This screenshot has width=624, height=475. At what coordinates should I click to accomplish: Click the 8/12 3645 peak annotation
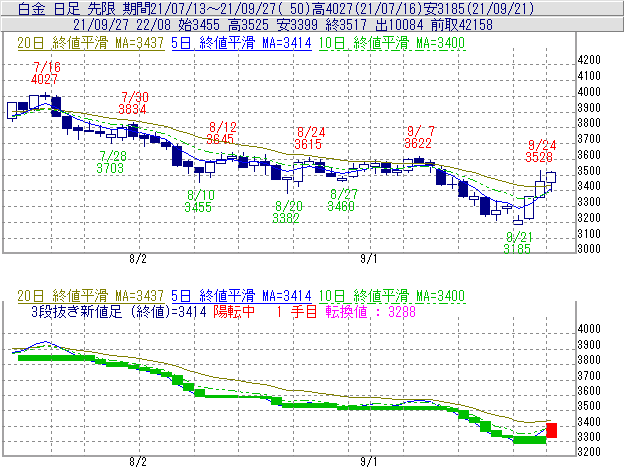tap(220, 133)
